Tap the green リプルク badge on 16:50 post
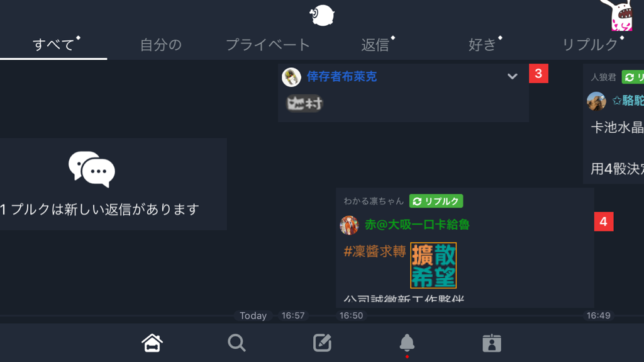Image resolution: width=644 pixels, height=362 pixels. tap(436, 201)
